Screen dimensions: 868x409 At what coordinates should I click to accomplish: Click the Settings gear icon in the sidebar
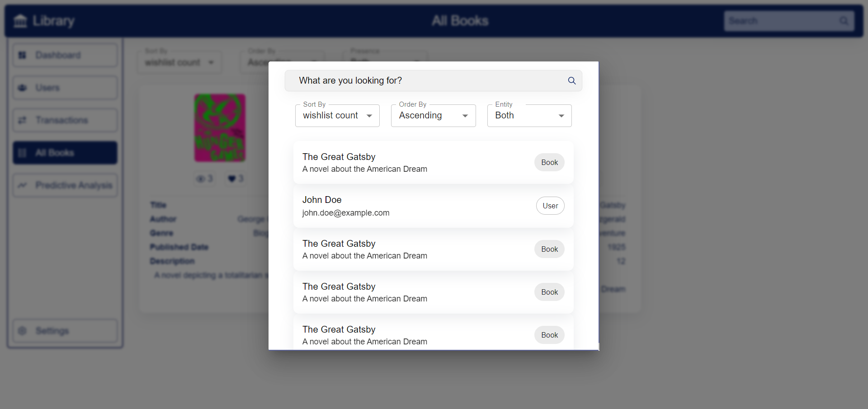[22, 331]
